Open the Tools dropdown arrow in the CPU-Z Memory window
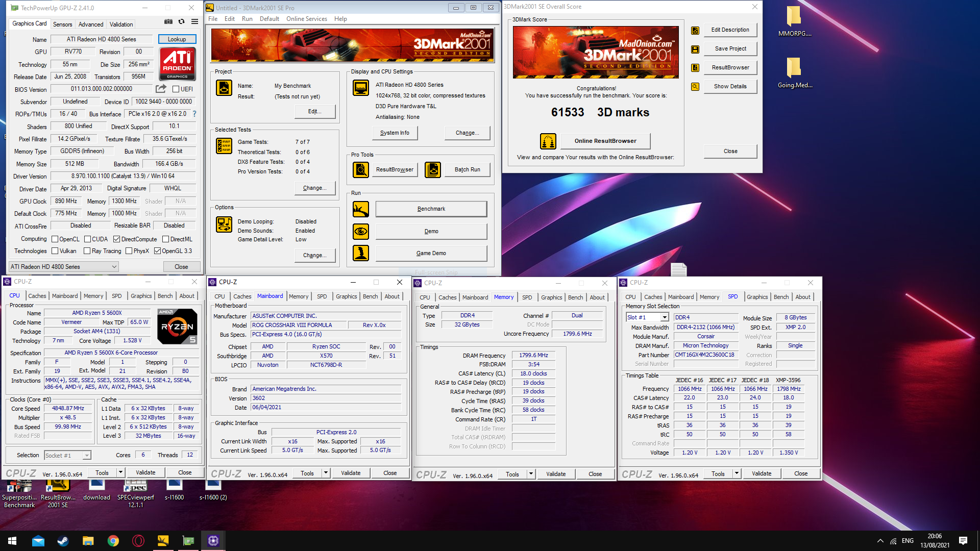Screen dimensions: 980x551 (x=531, y=474)
